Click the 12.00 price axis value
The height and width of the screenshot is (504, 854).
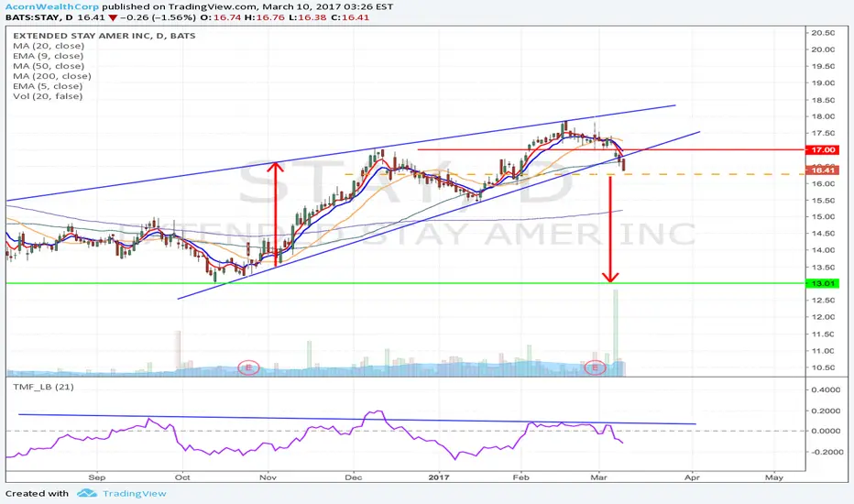[823, 317]
